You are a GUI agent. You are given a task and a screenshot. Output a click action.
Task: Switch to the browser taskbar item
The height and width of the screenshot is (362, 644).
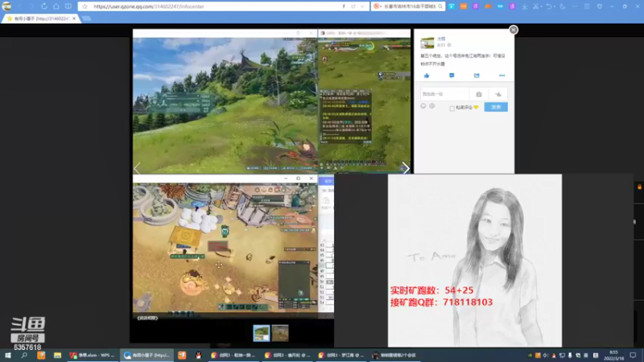147,356
